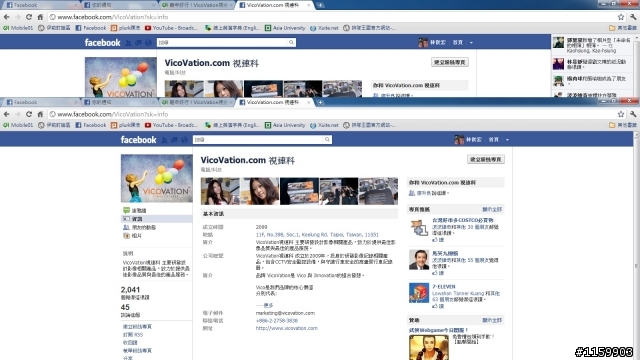Focus the address bar in the front window
The height and width of the screenshot is (360, 640).
click(x=331, y=114)
